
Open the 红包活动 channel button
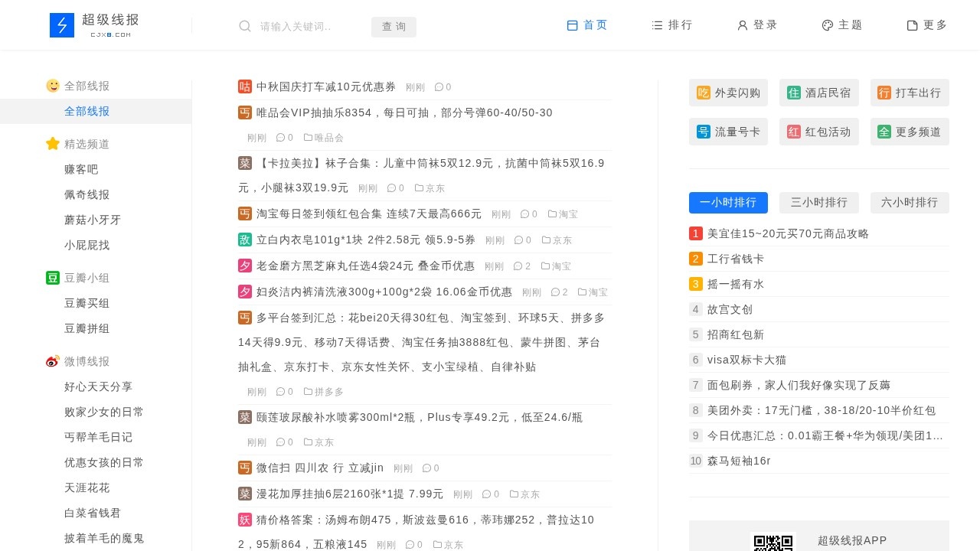tap(818, 132)
